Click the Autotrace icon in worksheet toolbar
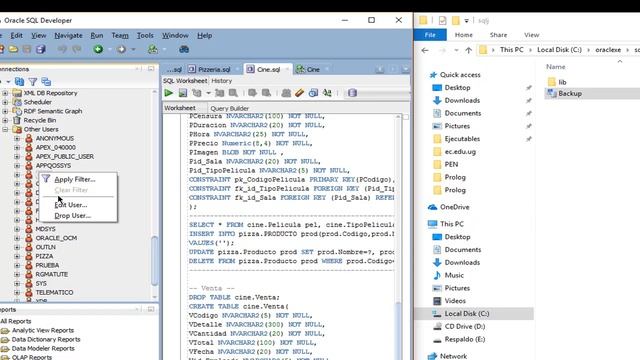This screenshot has width=640, height=360. pyautogui.click(x=219, y=93)
